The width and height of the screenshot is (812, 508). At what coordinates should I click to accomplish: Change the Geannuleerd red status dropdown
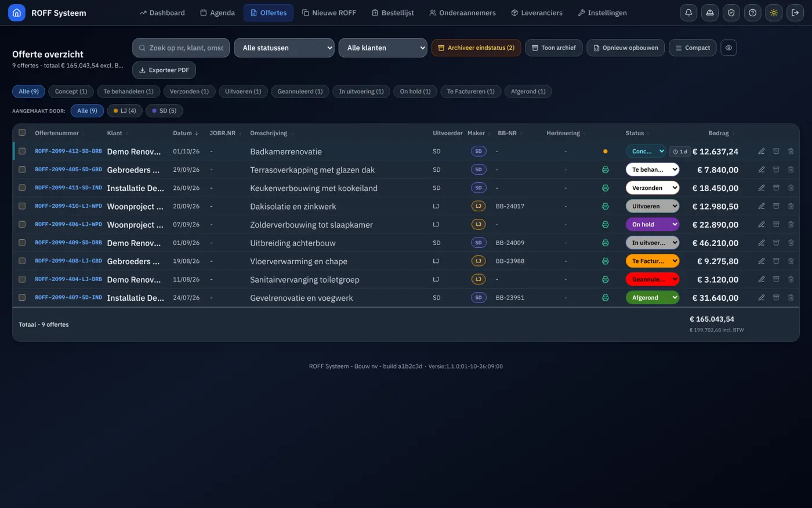point(652,279)
